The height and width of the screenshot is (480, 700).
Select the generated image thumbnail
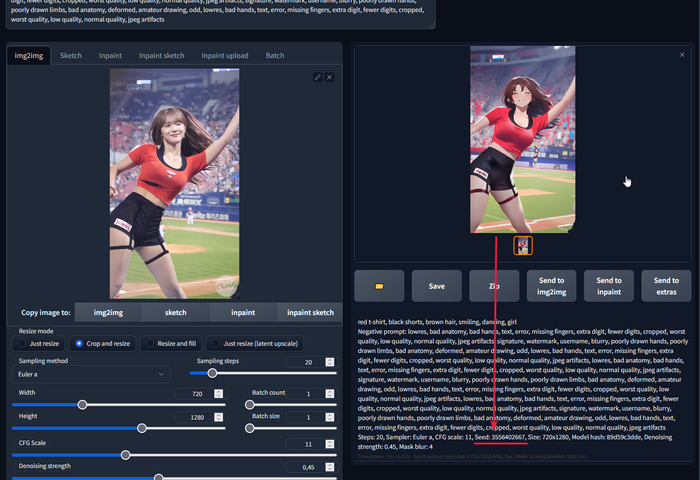coord(523,245)
